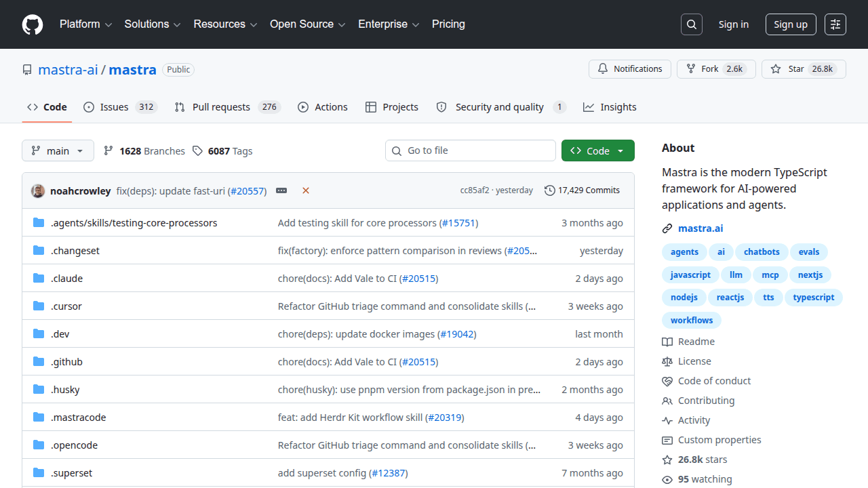Open the Actions tab
This screenshot has width=868, height=488.
click(322, 107)
